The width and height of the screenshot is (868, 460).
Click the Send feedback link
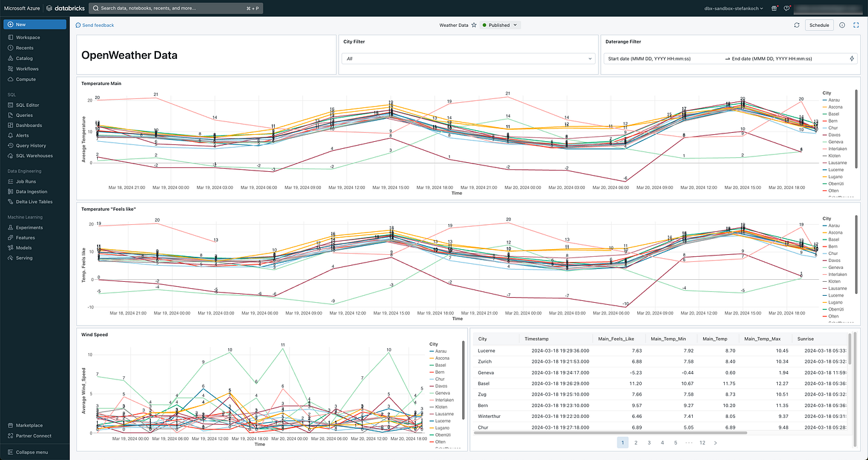[95, 25]
